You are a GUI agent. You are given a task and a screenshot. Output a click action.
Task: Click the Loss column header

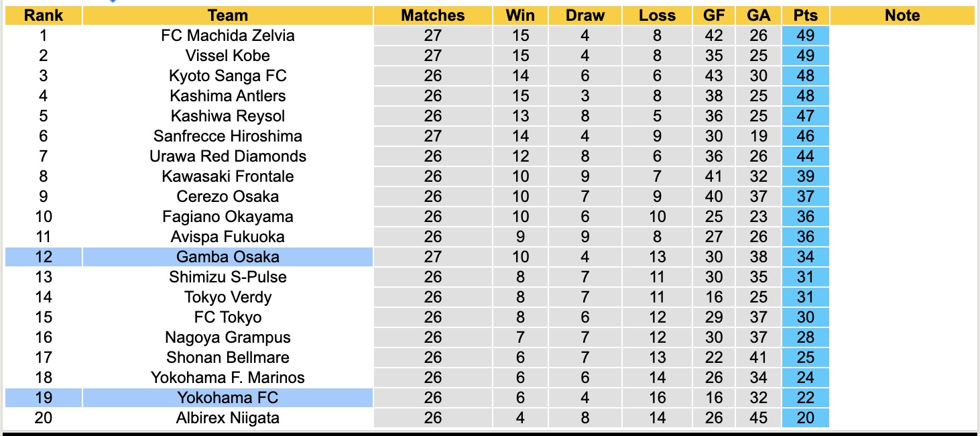[x=657, y=15]
